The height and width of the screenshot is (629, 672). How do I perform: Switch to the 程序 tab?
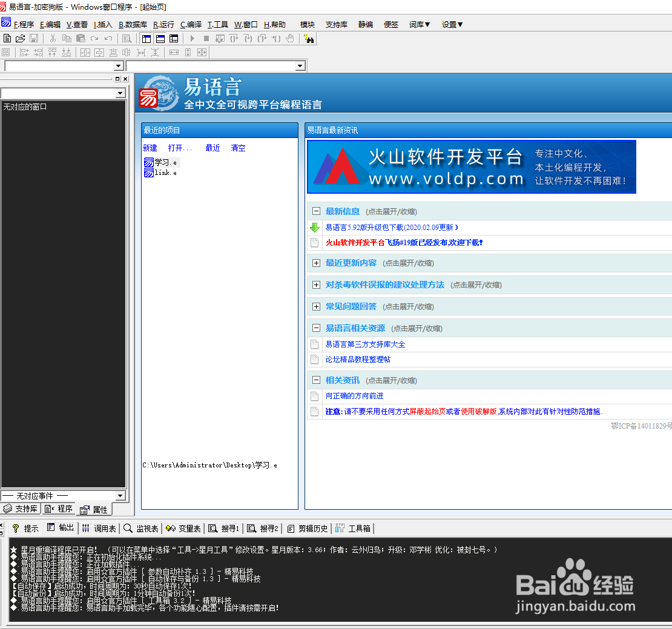click(58, 509)
